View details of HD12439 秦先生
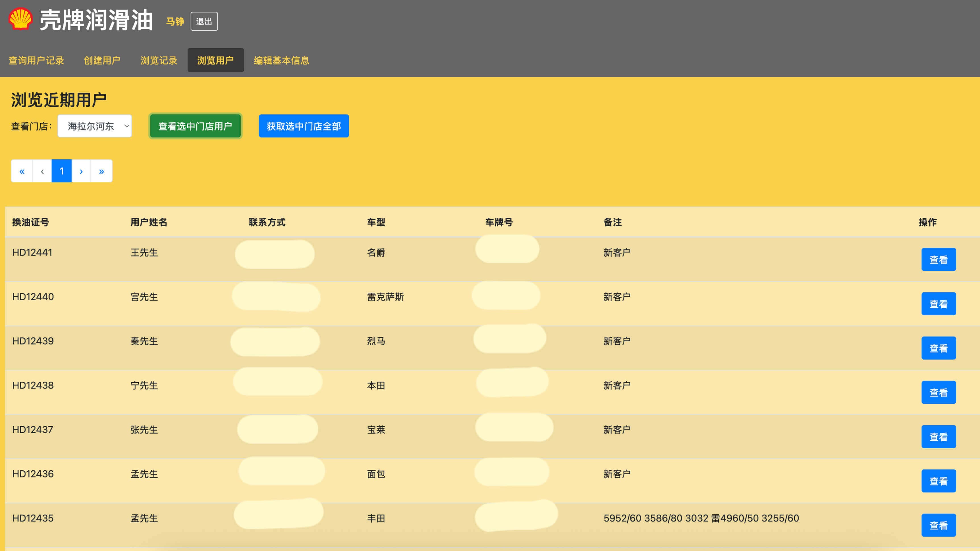The image size is (980, 551). [x=938, y=348]
